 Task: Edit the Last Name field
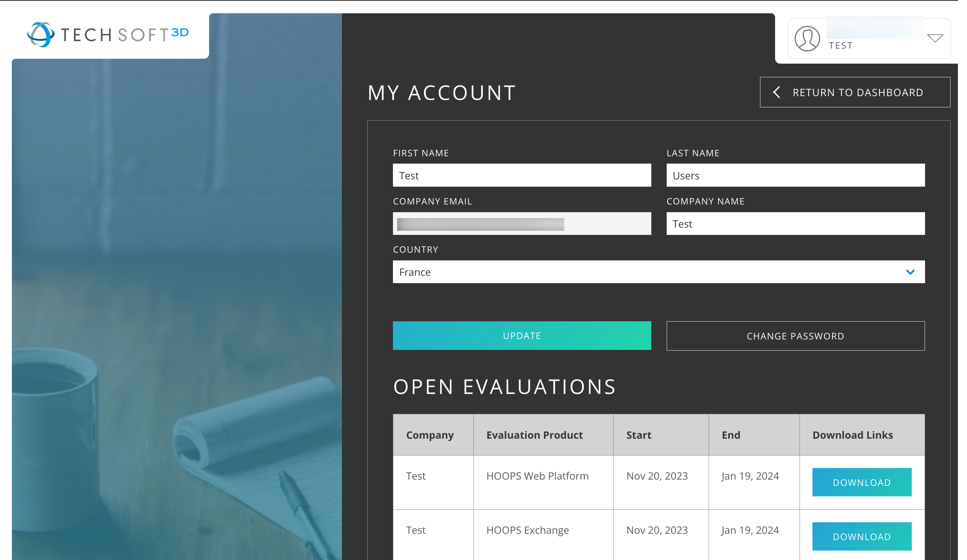795,175
